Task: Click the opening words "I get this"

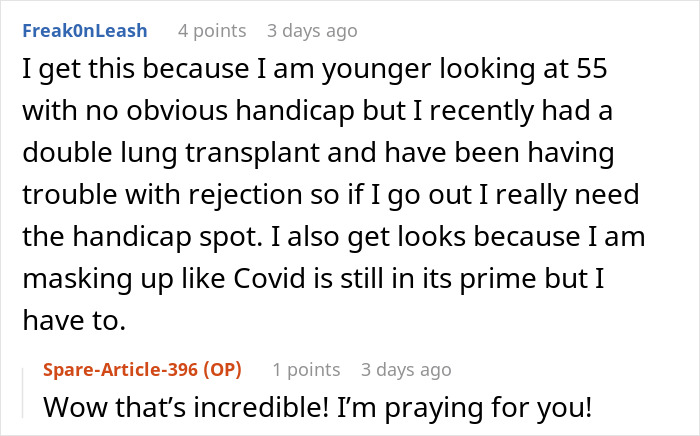Action: (x=80, y=71)
